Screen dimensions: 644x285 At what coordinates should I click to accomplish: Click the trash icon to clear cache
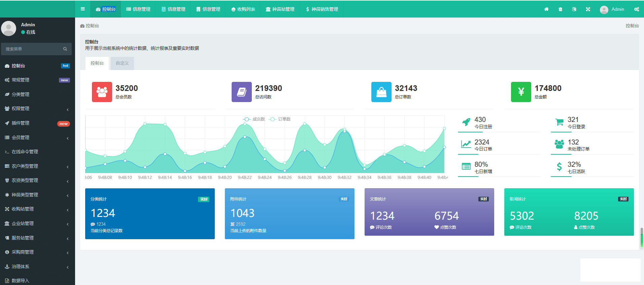click(x=560, y=9)
